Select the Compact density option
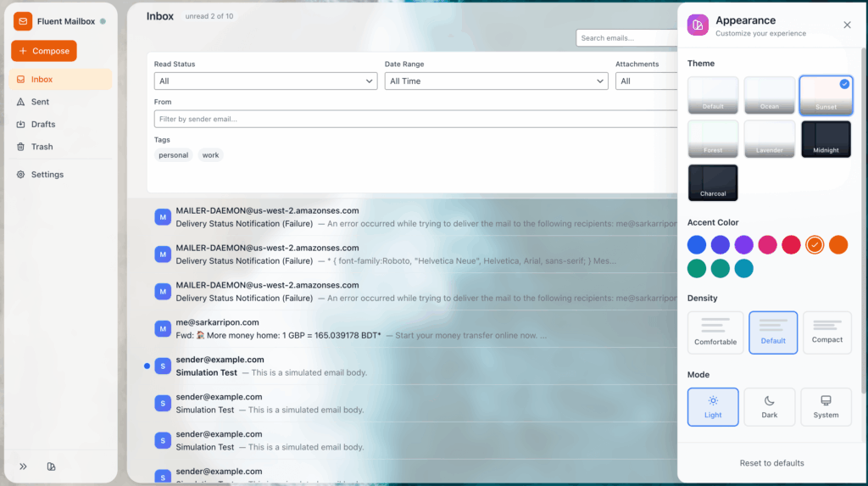This screenshot has width=868, height=486. (x=826, y=332)
